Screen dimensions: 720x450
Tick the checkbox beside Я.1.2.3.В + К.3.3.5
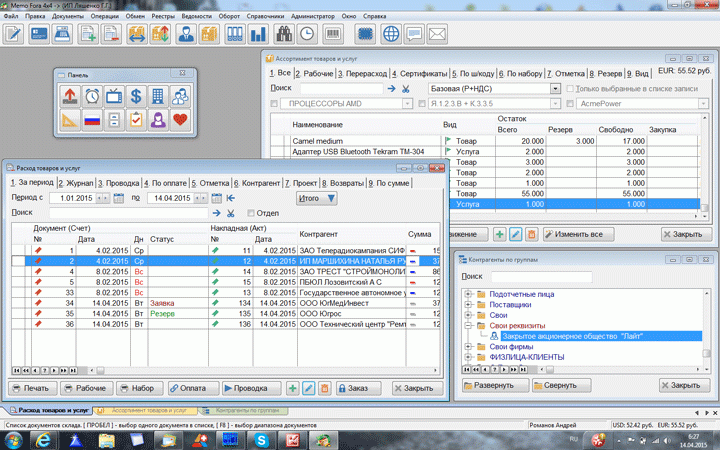coord(422,104)
